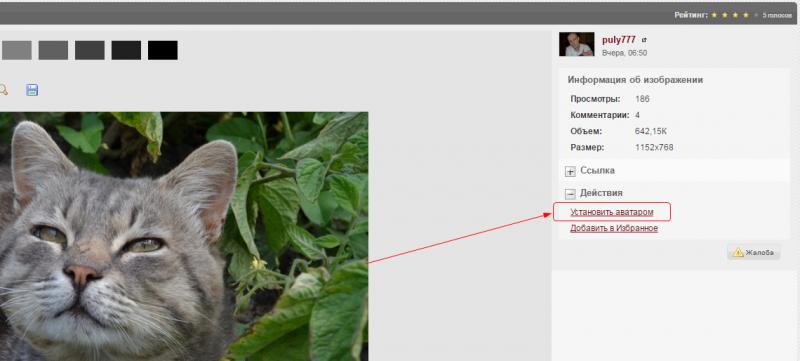Click the third rating star
This screenshot has height=361, width=800.
coord(735,15)
